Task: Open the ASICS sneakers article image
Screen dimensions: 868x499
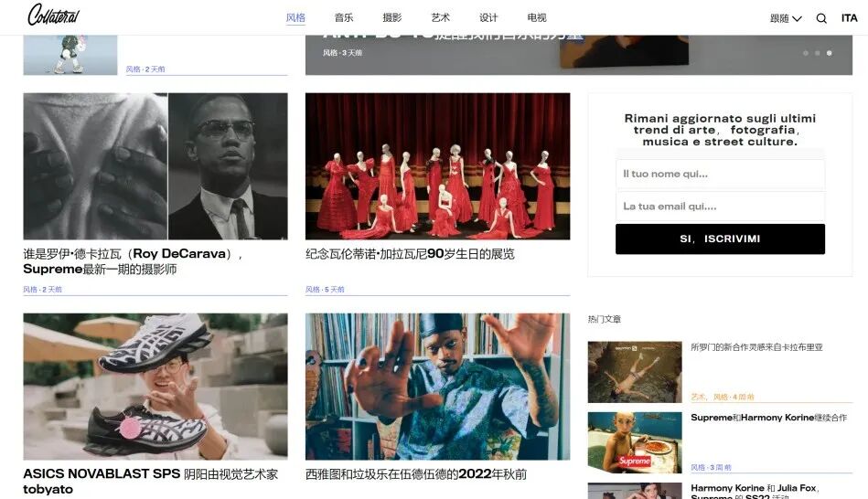Action: [155, 387]
